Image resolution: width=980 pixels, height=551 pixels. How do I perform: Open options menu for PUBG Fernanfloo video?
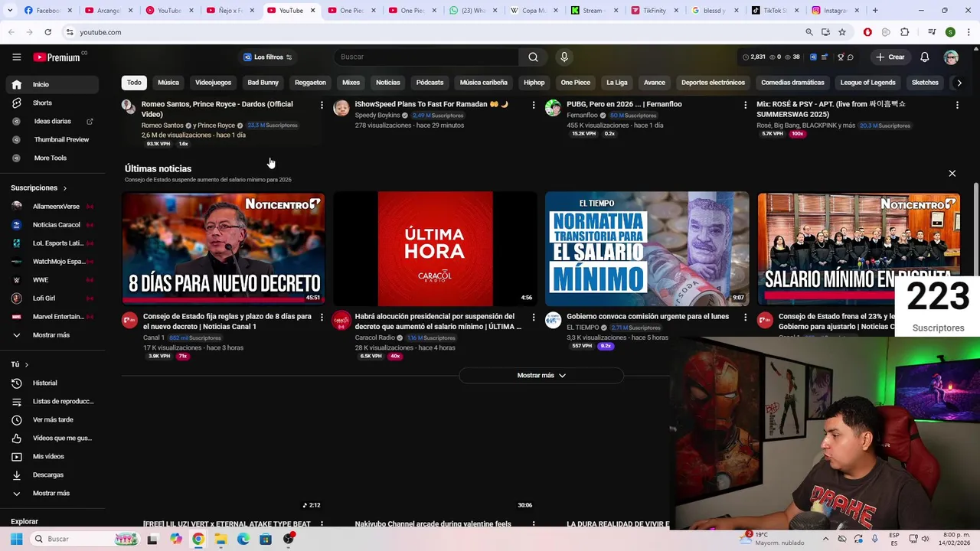click(x=745, y=105)
